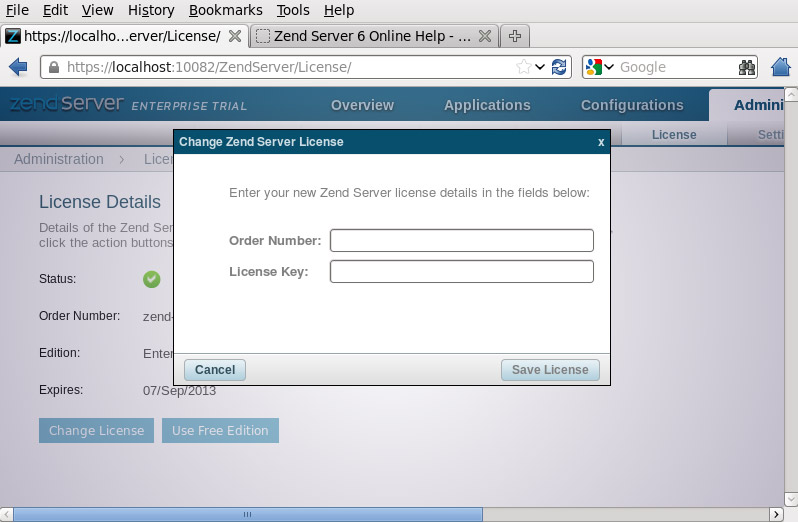The width and height of the screenshot is (798, 523).
Task: Click the vertical scrollbar up arrow
Action: 791,94
